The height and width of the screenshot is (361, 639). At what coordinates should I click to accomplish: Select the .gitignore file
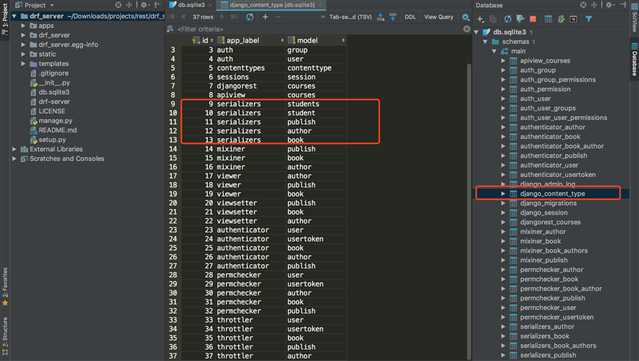point(53,73)
